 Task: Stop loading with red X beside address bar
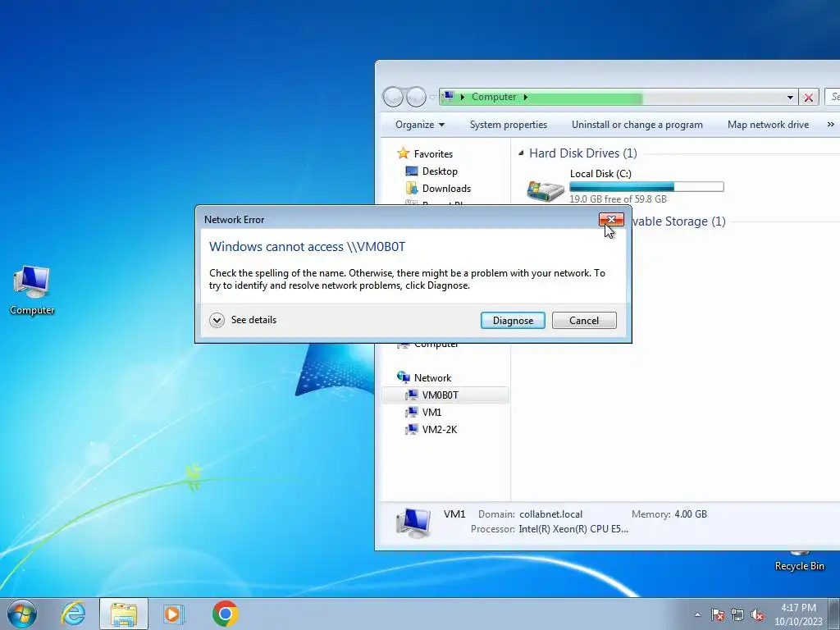click(x=808, y=97)
